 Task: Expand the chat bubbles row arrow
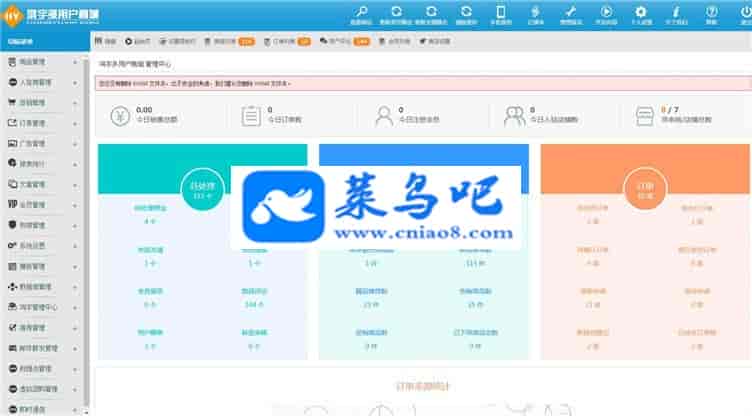(75, 185)
